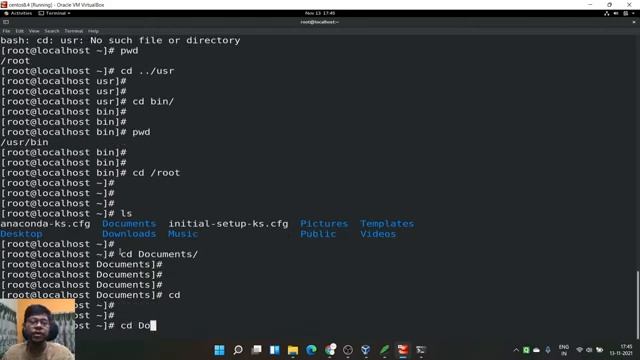The height and width of the screenshot is (360, 640).
Task: Click the Documents directory in ls output
Action: click(x=129, y=224)
